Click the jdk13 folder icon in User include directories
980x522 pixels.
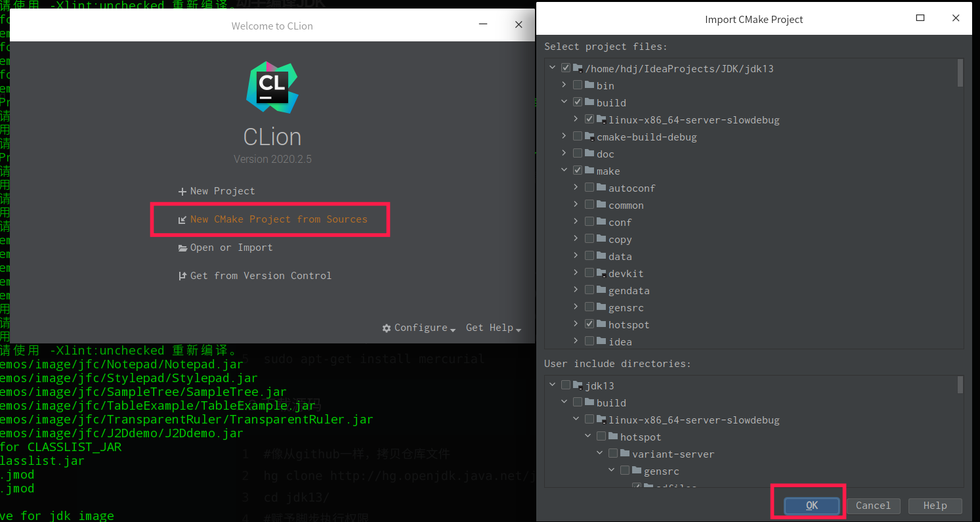coord(578,385)
